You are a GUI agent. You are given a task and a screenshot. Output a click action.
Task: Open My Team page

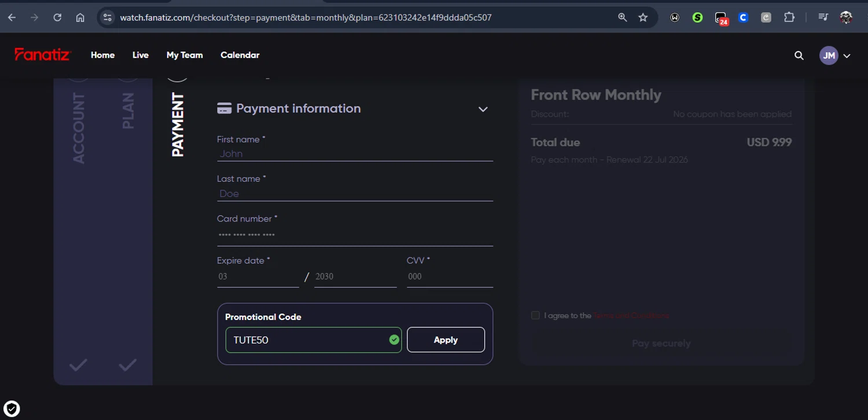185,55
